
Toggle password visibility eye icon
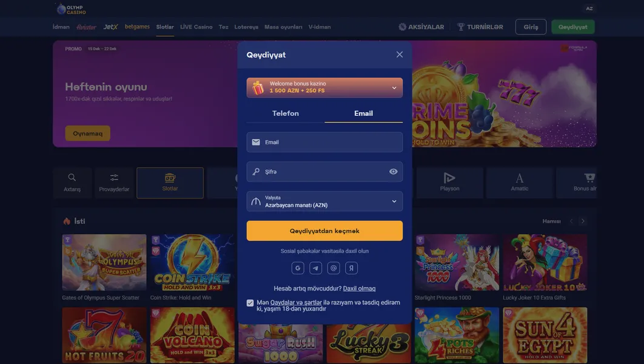click(x=393, y=172)
